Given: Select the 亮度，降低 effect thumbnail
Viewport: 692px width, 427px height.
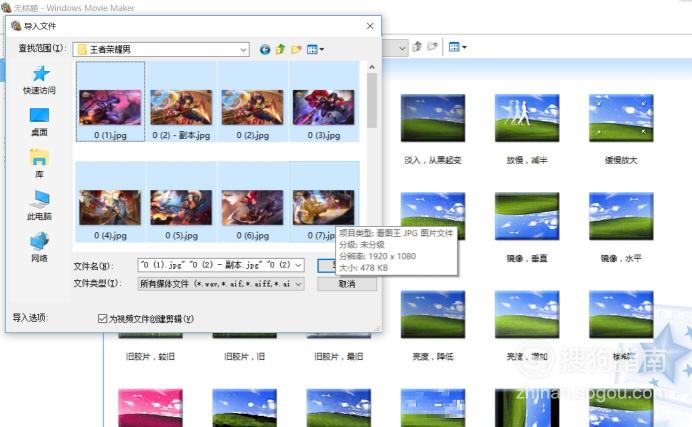Looking at the screenshot, I should (x=432, y=315).
